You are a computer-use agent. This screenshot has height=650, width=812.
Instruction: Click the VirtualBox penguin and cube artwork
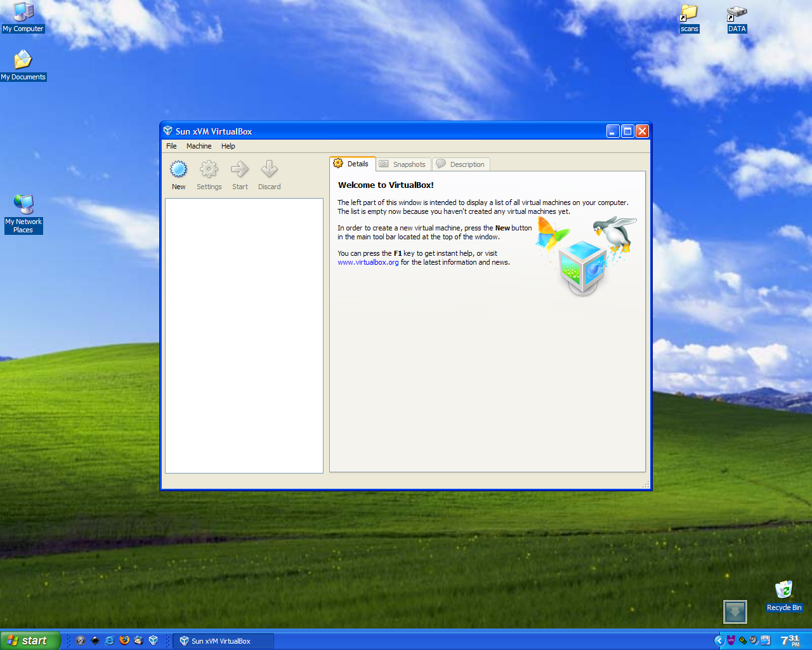click(586, 256)
